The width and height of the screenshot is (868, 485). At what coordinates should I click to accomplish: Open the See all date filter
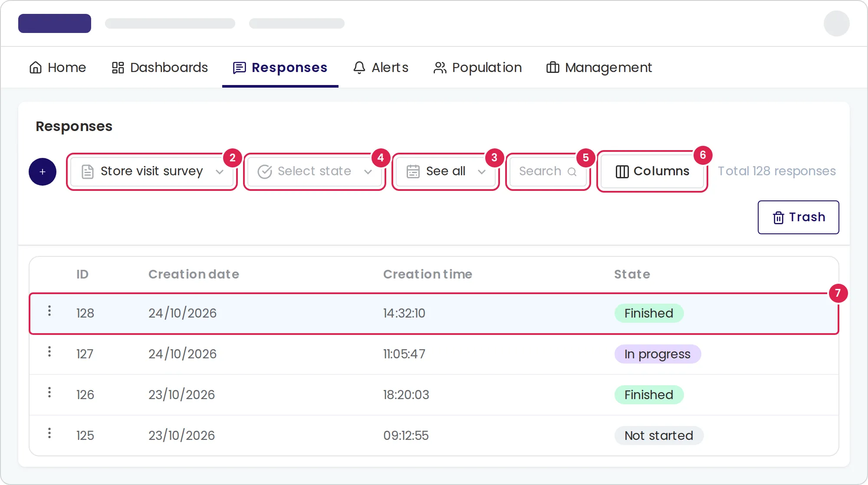click(446, 171)
